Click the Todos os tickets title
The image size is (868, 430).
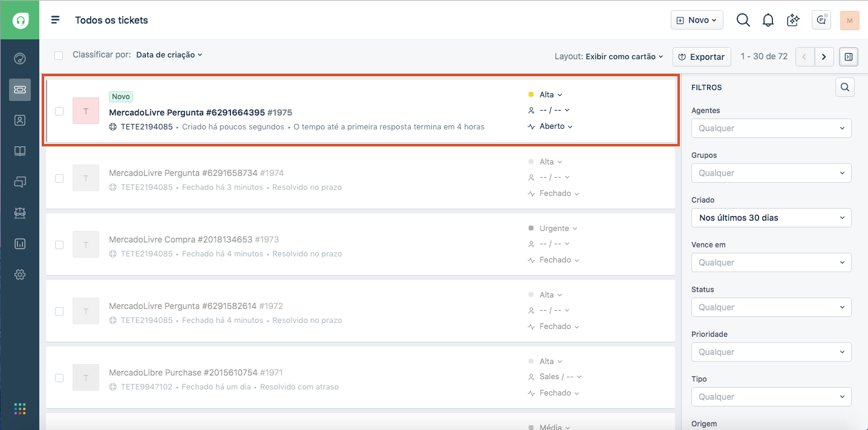(x=111, y=20)
